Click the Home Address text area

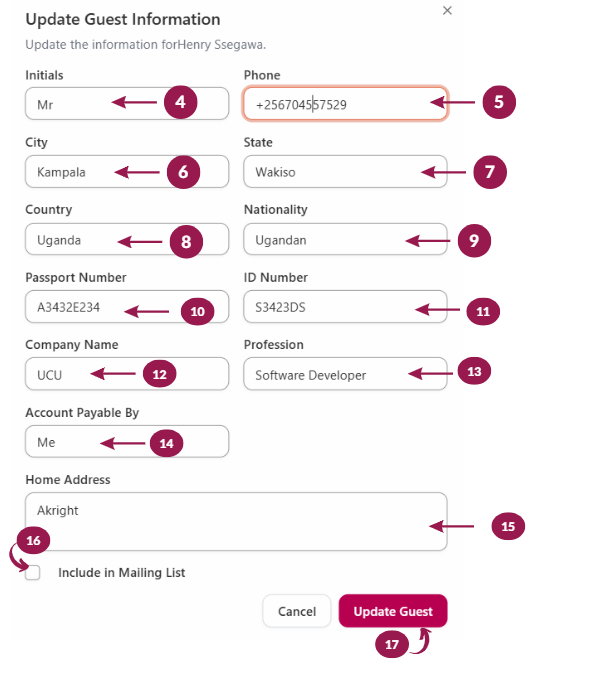235,521
